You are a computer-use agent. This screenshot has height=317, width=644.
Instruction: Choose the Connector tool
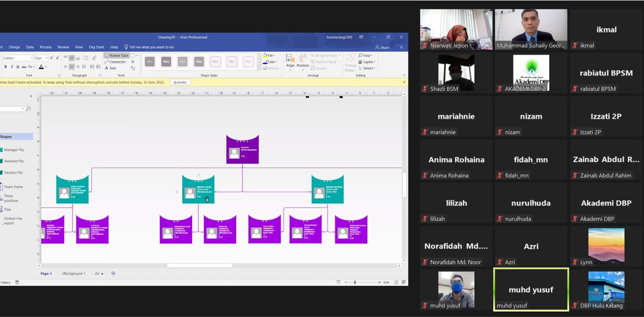116,62
